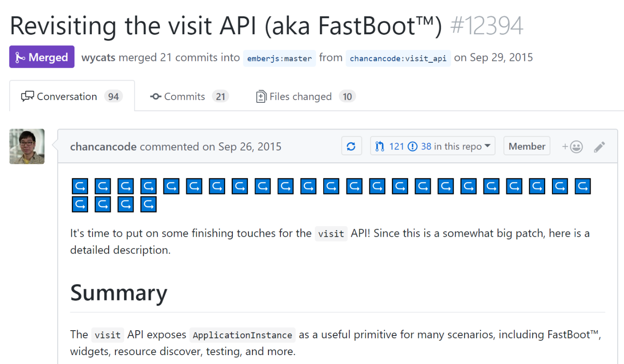Image resolution: width=624 pixels, height=364 pixels.
Task: Edit the comment with the pencil icon
Action: pos(600,147)
